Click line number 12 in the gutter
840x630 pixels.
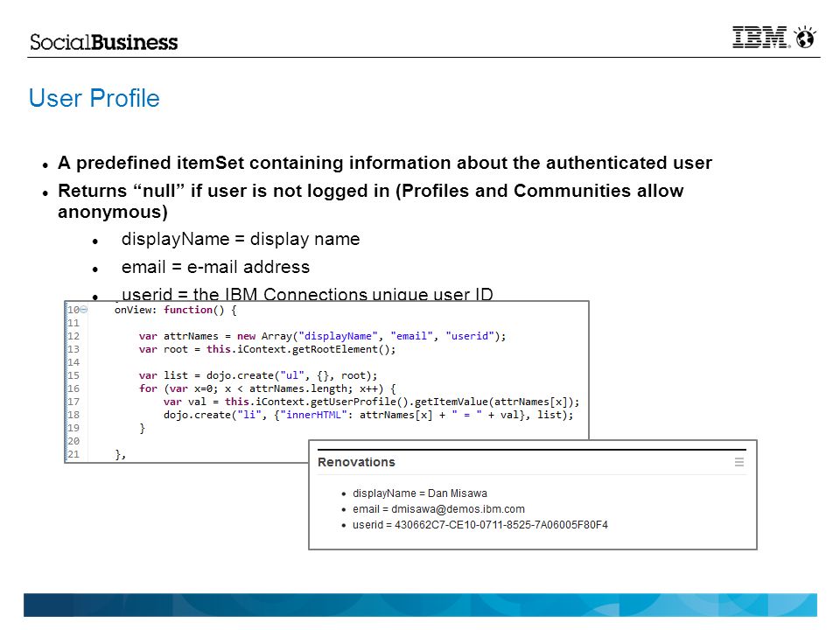(73, 336)
